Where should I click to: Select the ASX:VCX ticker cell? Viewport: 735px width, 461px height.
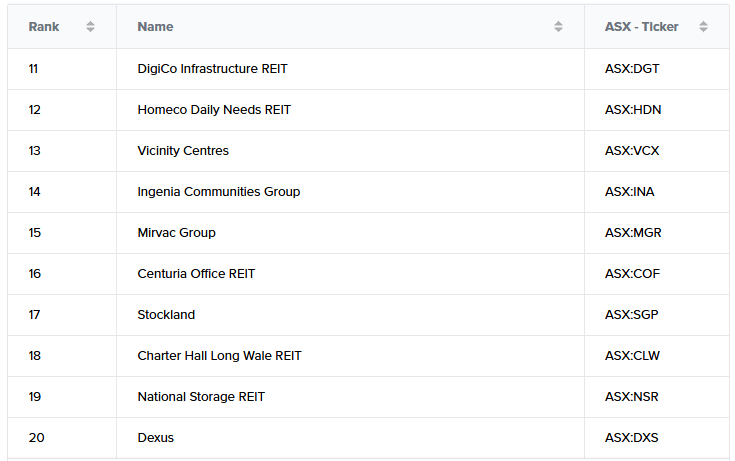632,151
